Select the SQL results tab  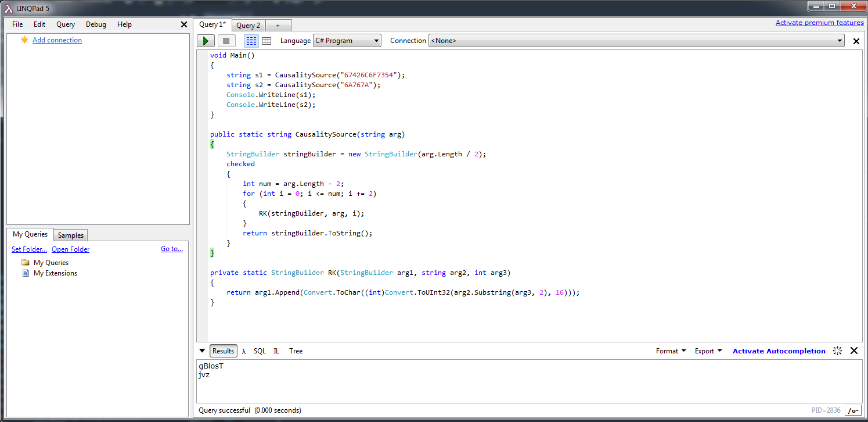point(260,351)
